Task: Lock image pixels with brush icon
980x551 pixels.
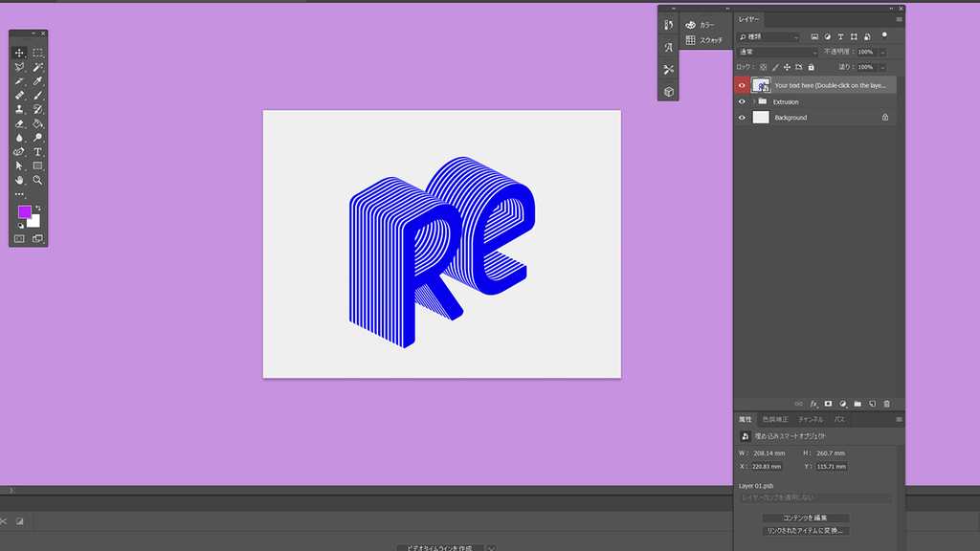Action: click(775, 67)
